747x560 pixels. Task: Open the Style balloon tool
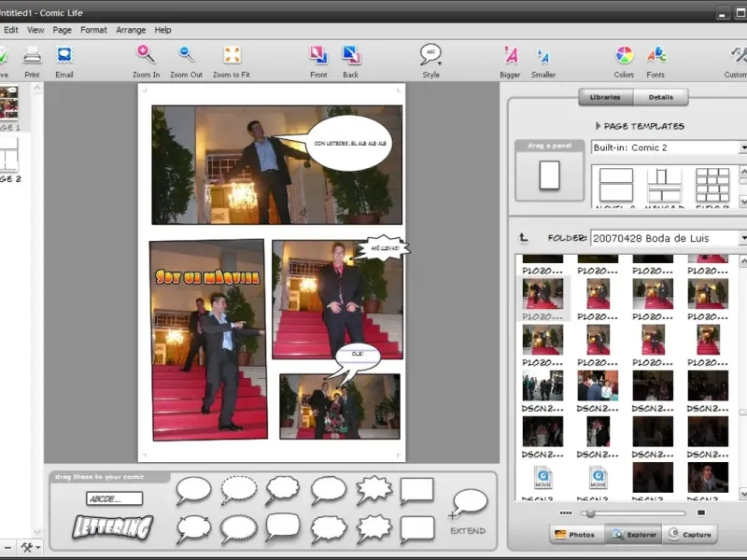coord(430,55)
